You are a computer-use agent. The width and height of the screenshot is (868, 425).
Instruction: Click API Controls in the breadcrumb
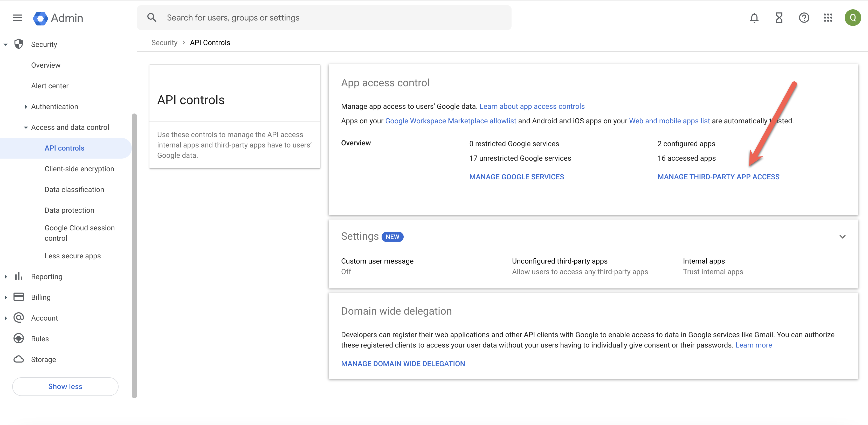pyautogui.click(x=210, y=43)
